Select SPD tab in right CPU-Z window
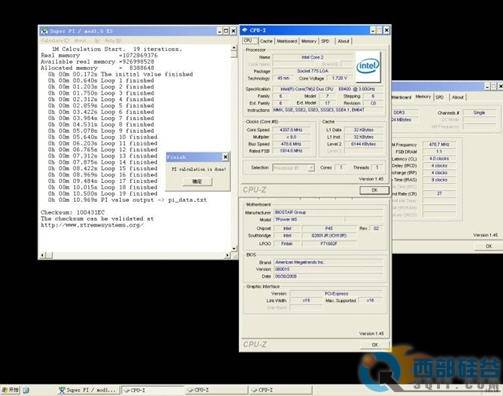The width and height of the screenshot is (503, 396). [440, 97]
